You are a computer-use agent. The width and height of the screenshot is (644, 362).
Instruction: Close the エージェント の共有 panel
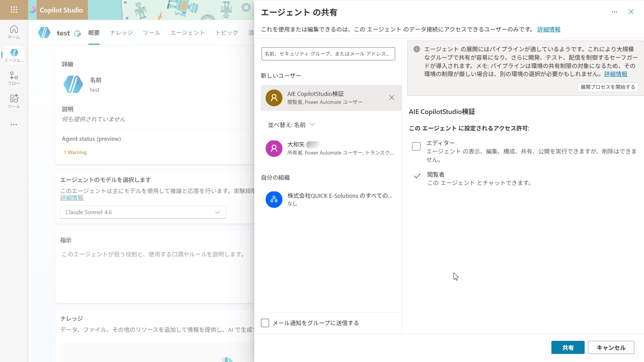tap(631, 12)
